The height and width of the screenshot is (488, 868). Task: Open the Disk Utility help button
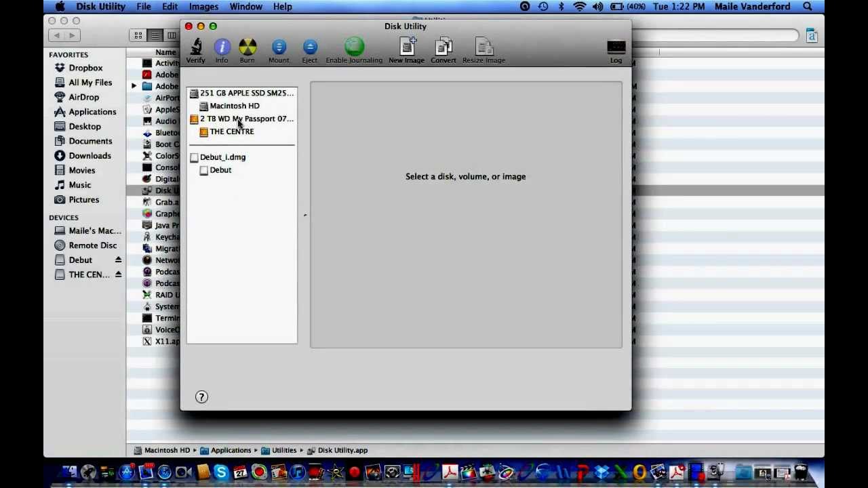201,397
